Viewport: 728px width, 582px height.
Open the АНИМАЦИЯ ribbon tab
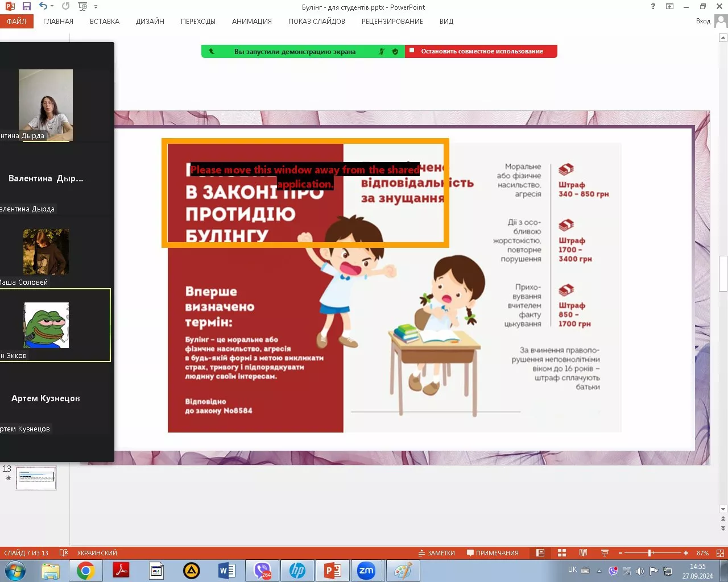coord(252,21)
